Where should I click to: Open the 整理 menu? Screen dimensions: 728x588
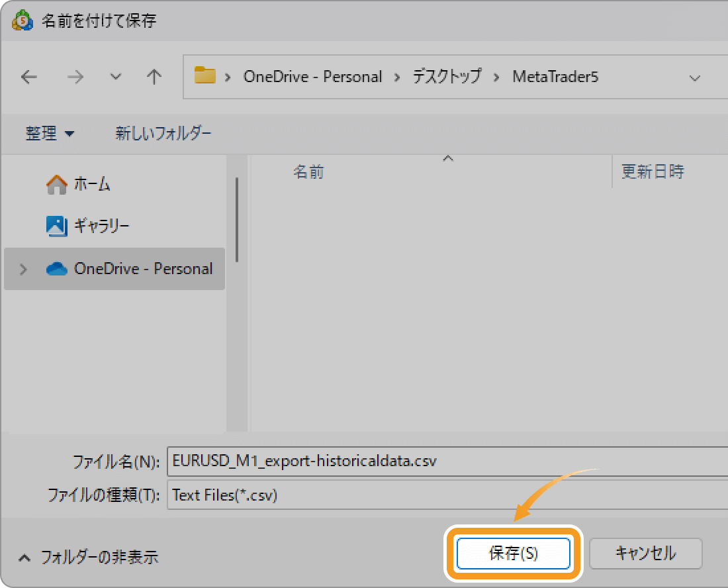pyautogui.click(x=50, y=134)
